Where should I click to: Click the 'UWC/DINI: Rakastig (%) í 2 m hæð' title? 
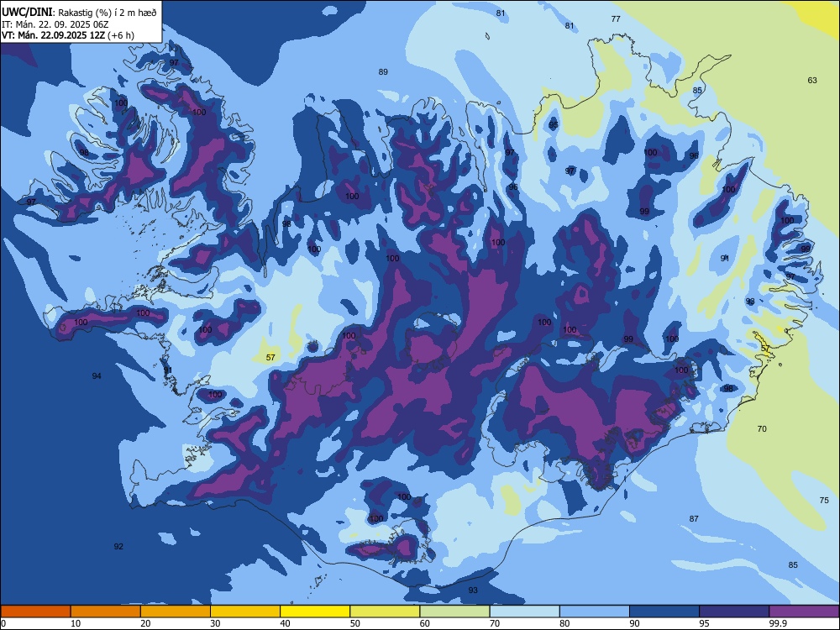pyautogui.click(x=79, y=13)
